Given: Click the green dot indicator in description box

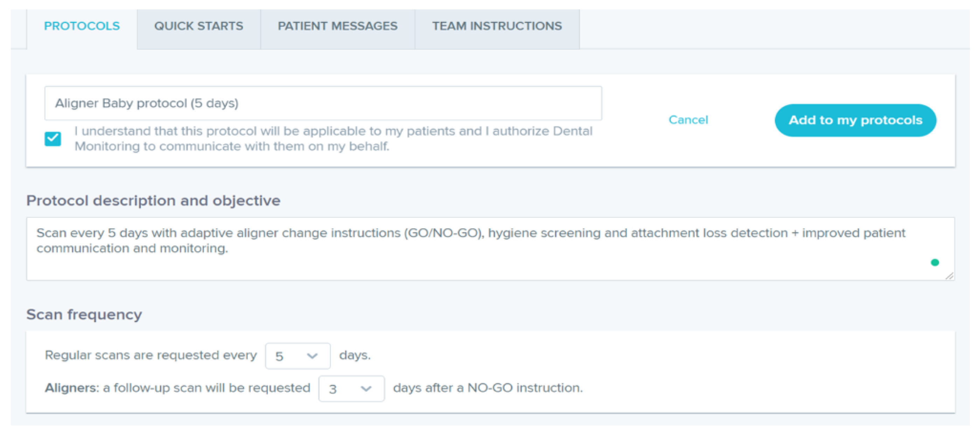Looking at the screenshot, I should (935, 263).
